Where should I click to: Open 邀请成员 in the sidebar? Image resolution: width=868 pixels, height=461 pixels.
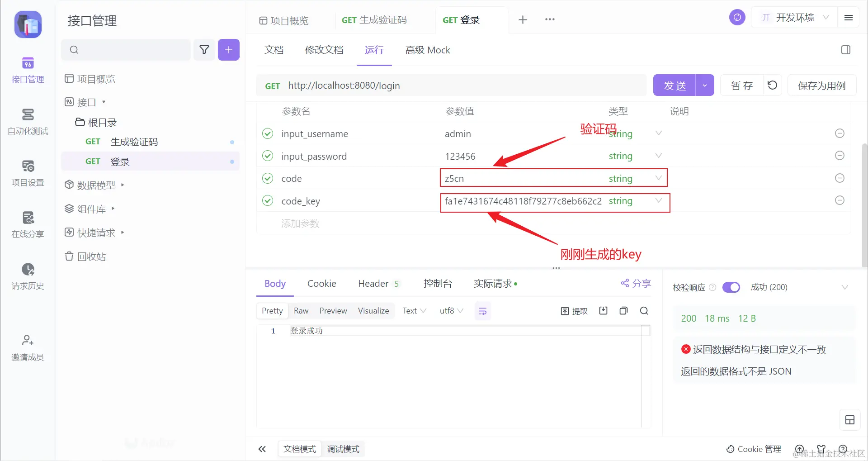[28, 348]
